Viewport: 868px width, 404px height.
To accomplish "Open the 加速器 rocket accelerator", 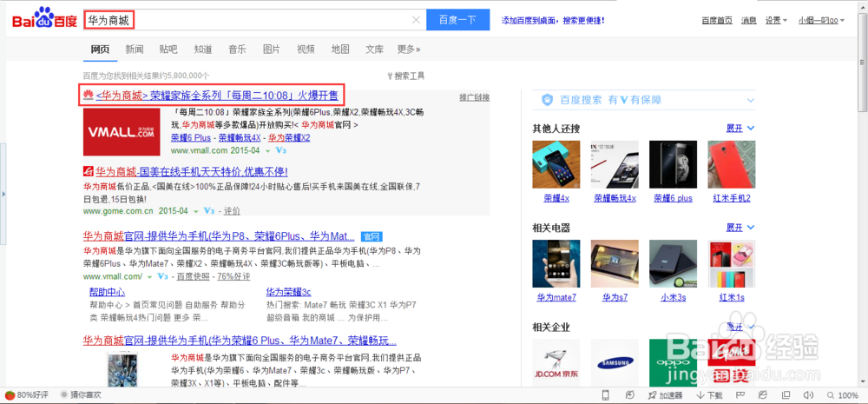I will [x=665, y=395].
